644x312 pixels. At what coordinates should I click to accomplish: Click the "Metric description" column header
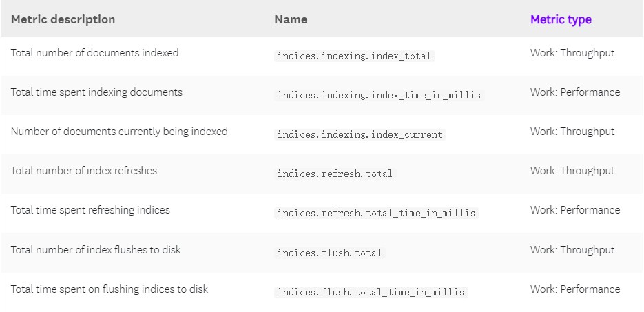click(63, 19)
